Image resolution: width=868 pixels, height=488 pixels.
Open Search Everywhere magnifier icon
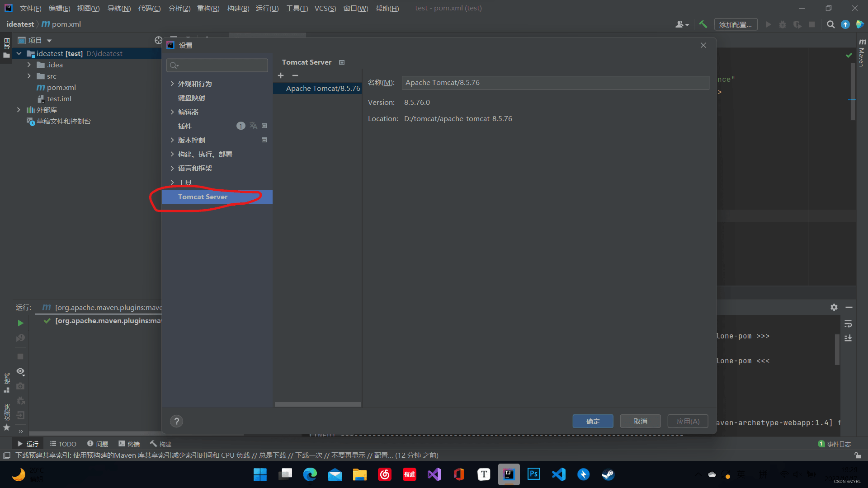click(830, 24)
